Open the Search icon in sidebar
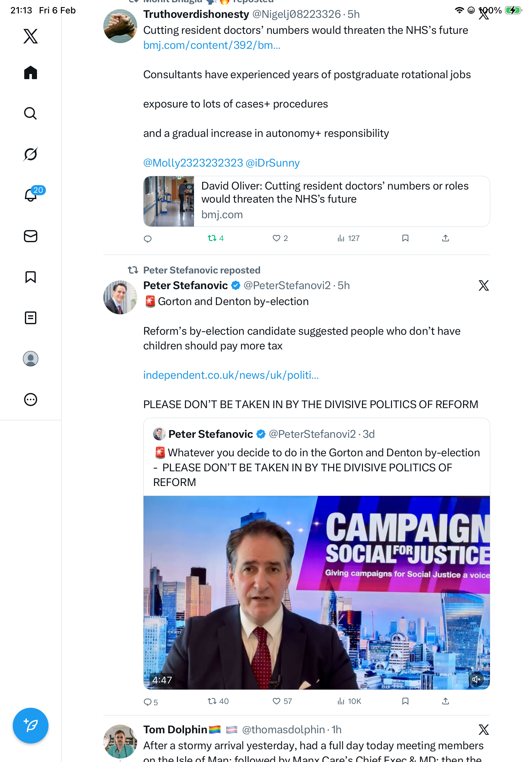This screenshot has width=532, height=762. (x=31, y=114)
